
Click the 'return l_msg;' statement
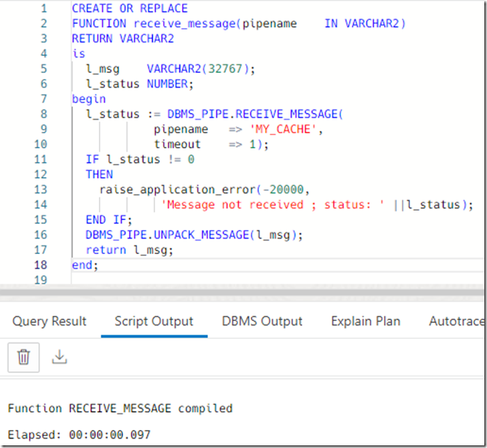[129, 250]
